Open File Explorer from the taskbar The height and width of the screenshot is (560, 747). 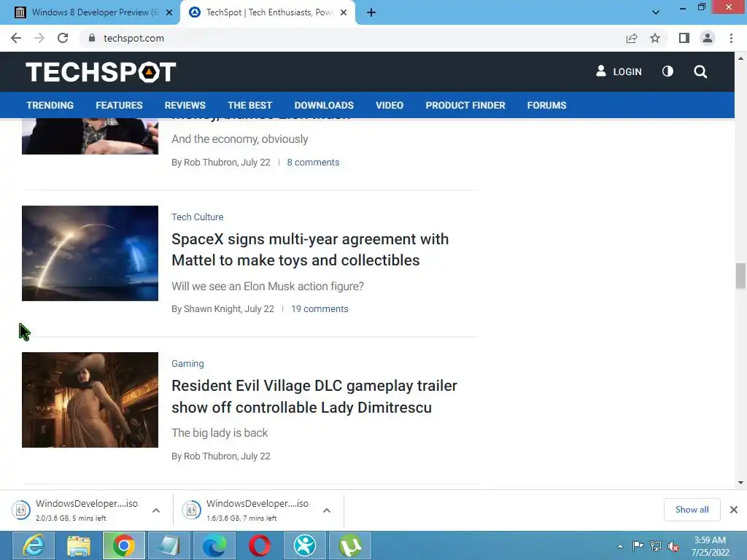[79, 545]
